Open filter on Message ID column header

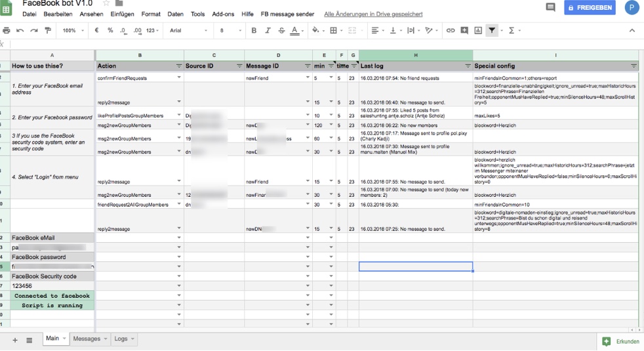[307, 66]
